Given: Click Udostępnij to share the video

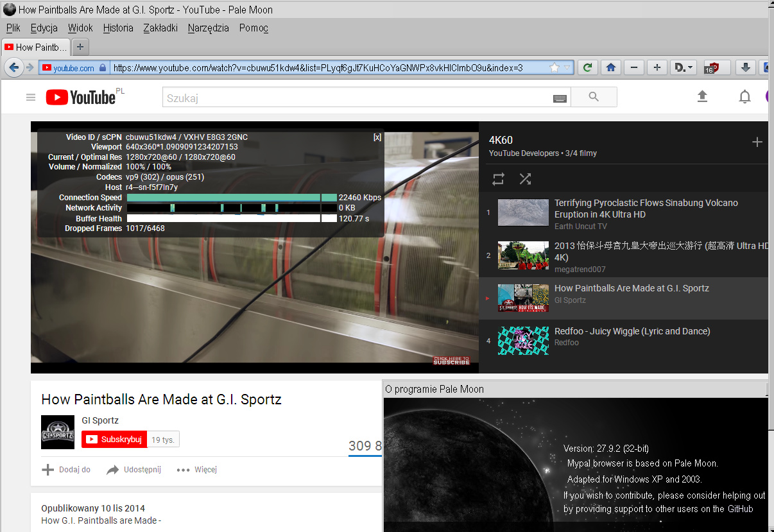Looking at the screenshot, I should tap(133, 470).
